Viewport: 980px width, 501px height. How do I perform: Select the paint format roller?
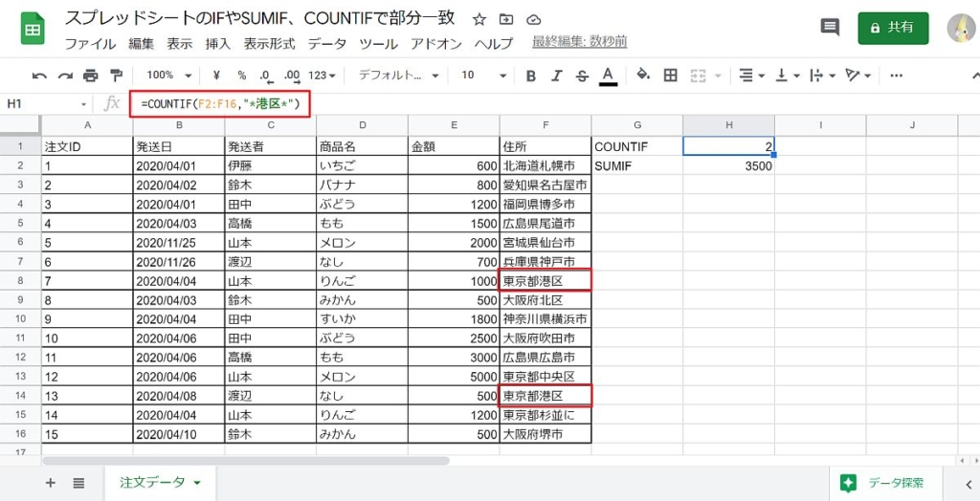tap(117, 76)
